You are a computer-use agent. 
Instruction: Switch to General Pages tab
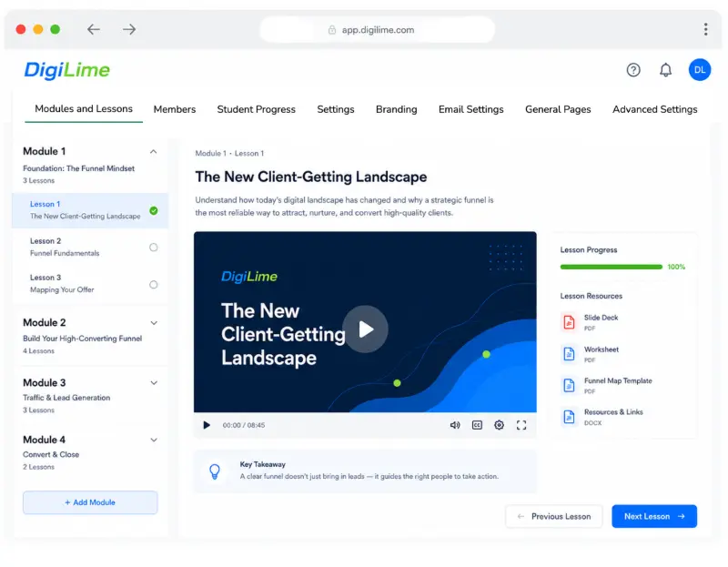click(x=558, y=109)
